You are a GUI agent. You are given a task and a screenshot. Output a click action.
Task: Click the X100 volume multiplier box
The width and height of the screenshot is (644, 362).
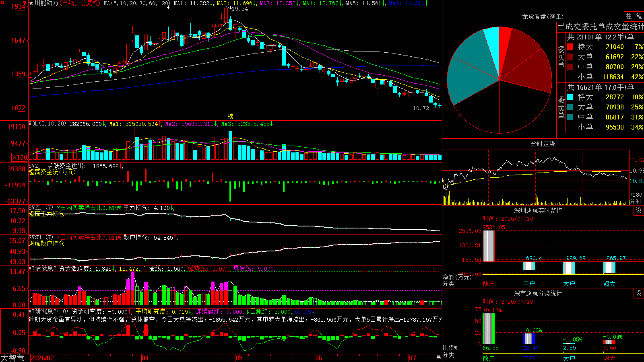(x=20, y=157)
